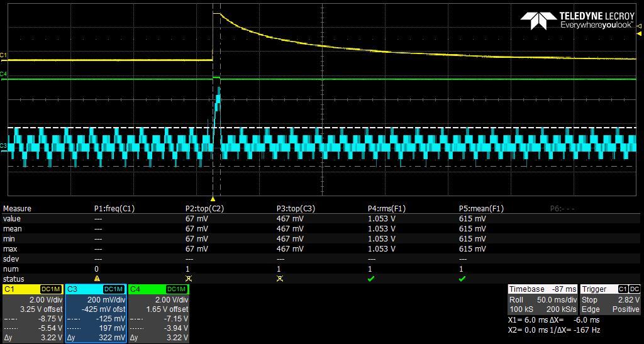Click the C1 channel label marker

point(4,55)
